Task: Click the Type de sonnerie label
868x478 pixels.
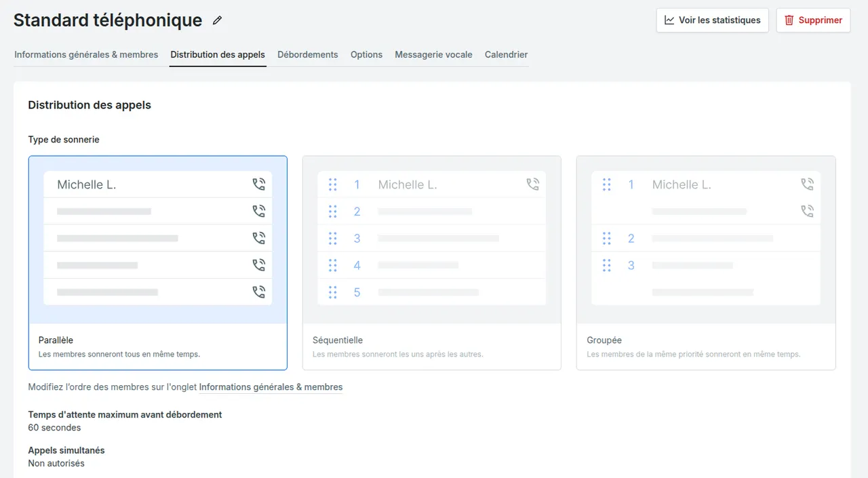Action: (x=64, y=140)
